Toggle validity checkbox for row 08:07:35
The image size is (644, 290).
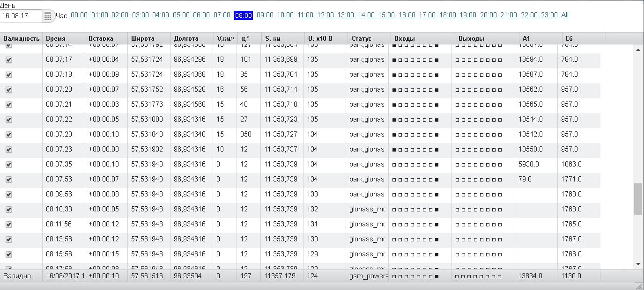click(8, 165)
